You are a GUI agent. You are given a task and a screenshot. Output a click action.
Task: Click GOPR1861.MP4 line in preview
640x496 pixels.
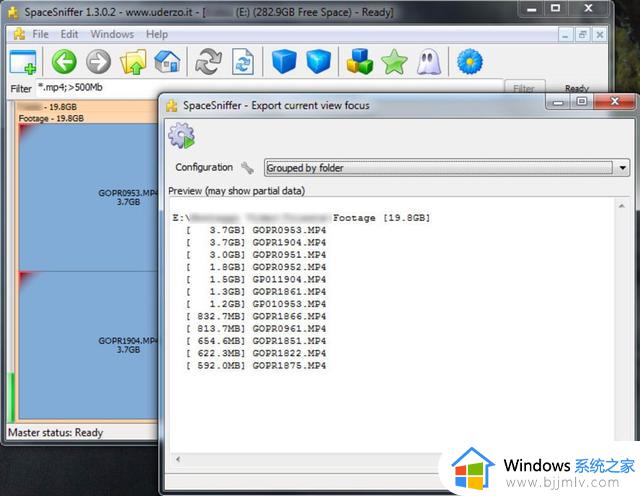pos(256,292)
